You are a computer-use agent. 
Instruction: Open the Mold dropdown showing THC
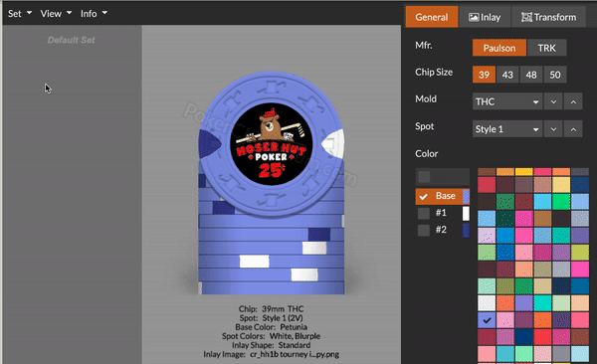(x=507, y=101)
